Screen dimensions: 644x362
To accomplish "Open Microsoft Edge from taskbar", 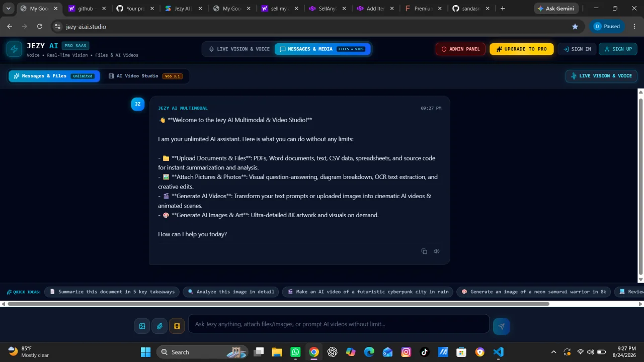I will [x=369, y=352].
